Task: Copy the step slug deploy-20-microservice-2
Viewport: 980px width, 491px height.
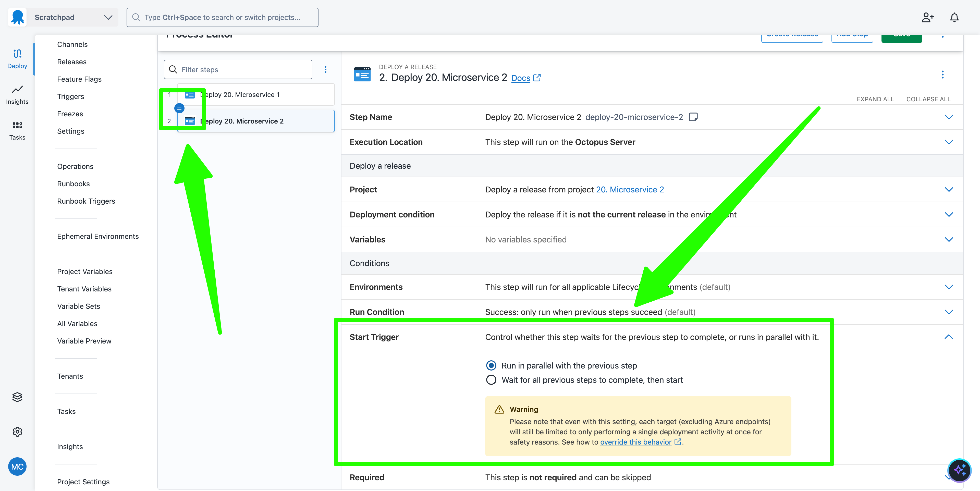Action: 693,117
